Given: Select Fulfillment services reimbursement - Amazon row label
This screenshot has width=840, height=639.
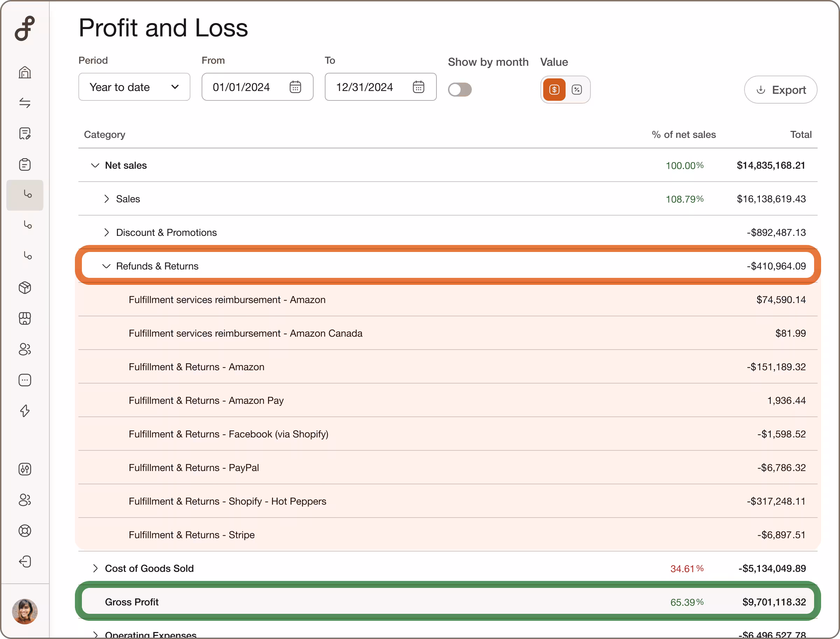Looking at the screenshot, I should (x=227, y=300).
